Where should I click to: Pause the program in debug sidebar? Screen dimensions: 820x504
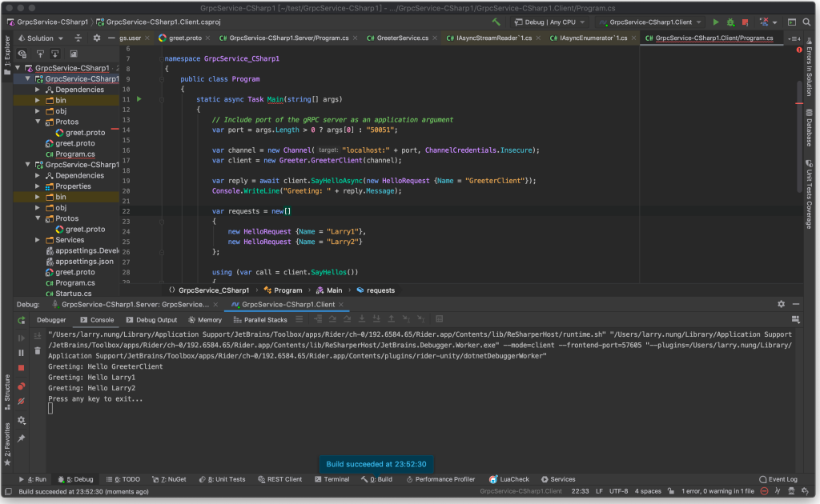22,353
